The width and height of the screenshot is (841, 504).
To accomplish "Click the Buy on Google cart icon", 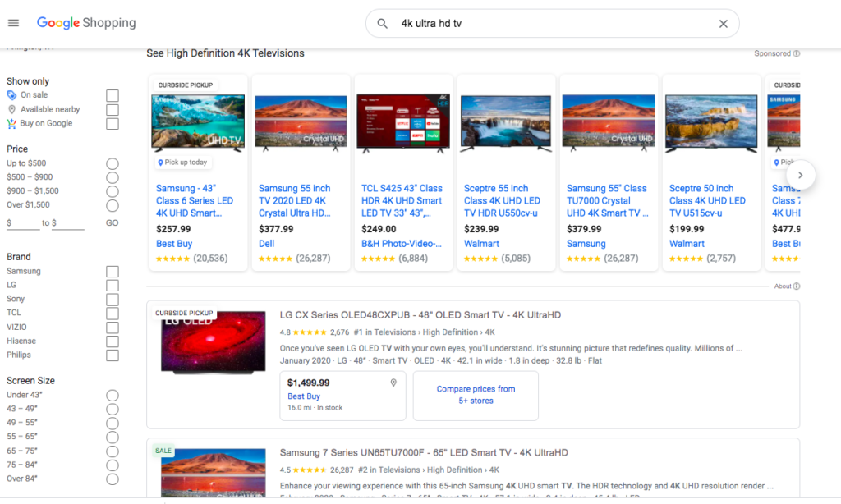I will pyautogui.click(x=11, y=123).
